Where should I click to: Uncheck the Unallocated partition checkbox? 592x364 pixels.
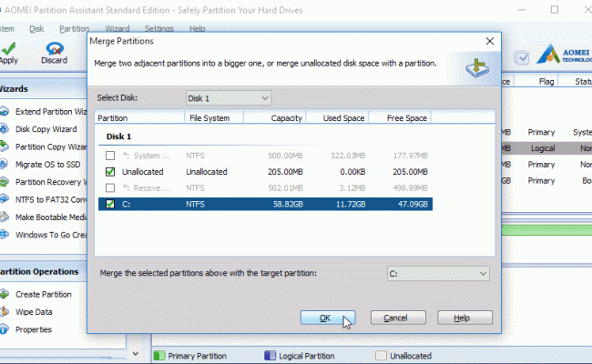(x=110, y=172)
